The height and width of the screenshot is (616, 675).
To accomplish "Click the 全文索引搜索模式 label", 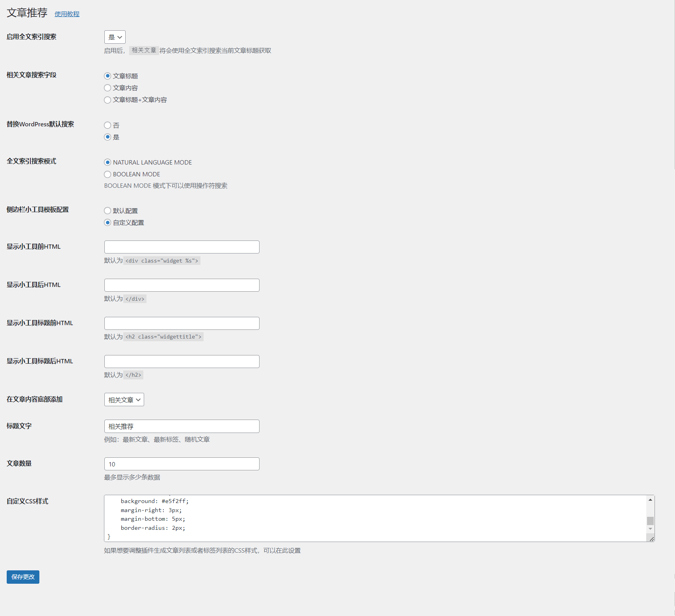I will pos(32,161).
